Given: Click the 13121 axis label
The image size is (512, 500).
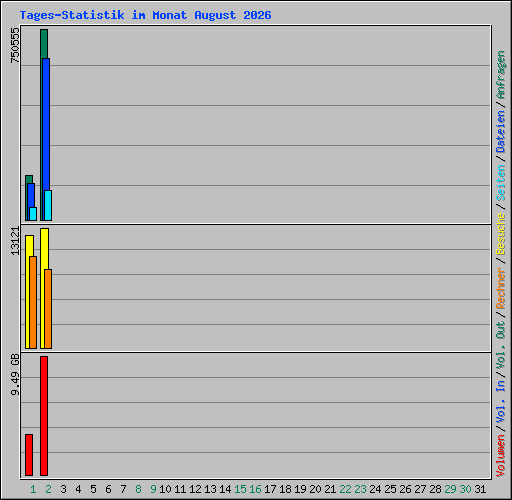Looking at the screenshot, I should coord(15,241).
